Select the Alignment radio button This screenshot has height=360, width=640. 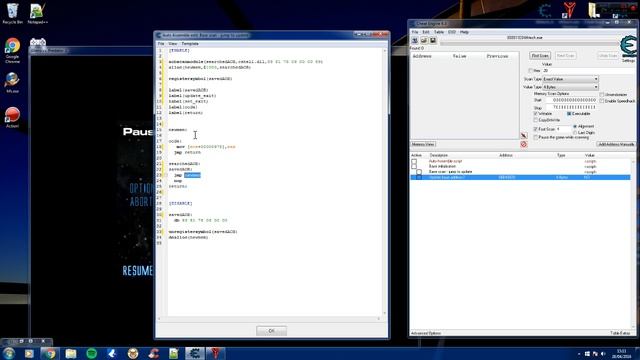click(575, 127)
